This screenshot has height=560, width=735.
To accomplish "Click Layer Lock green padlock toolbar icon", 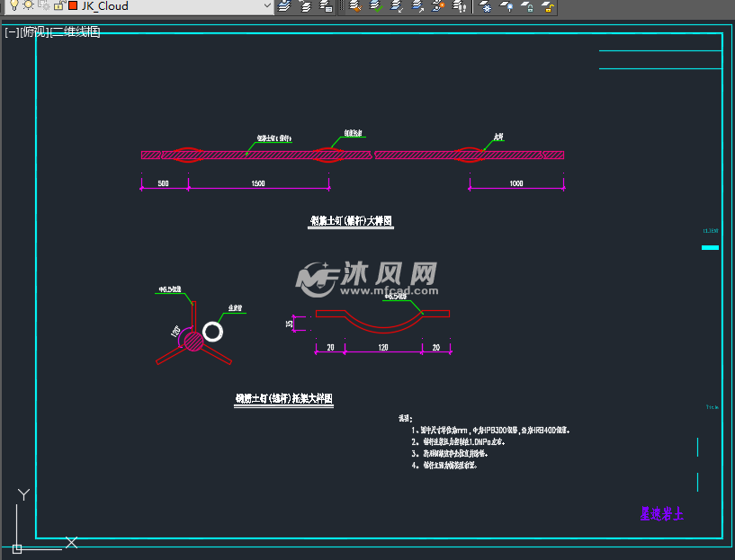I will [x=527, y=6].
